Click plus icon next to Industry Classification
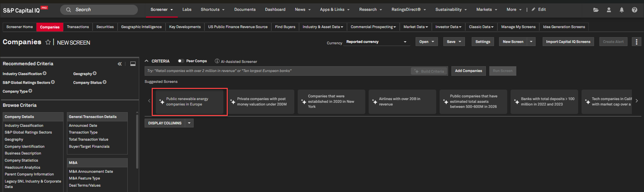Screen dimensions: 644x192 (45, 73)
